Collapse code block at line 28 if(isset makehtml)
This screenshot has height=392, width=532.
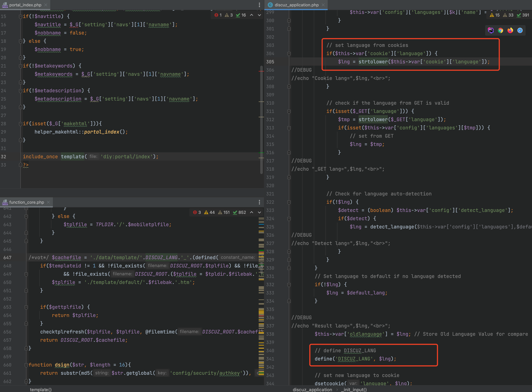point(20,124)
